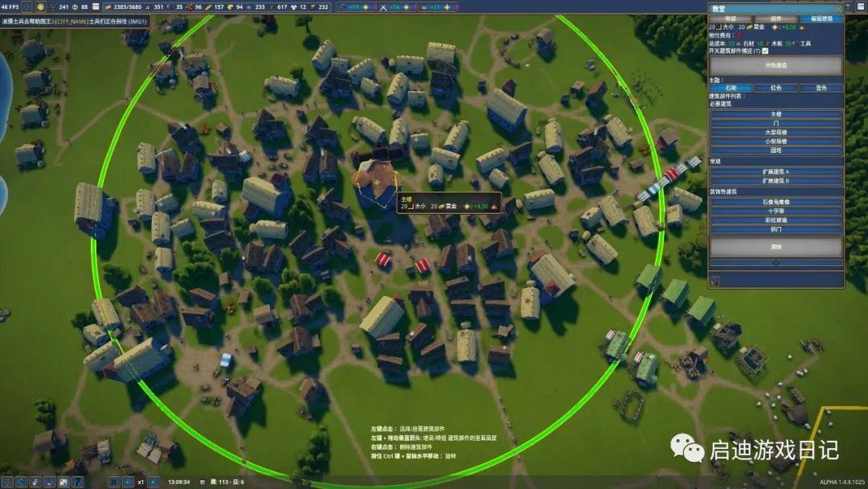
Task: Select the 红色 theme option
Action: [776, 88]
